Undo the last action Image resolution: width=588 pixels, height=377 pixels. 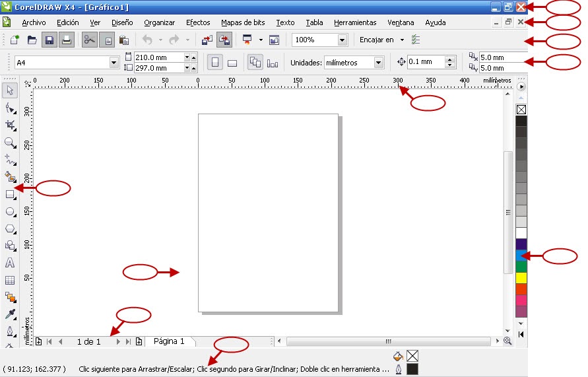point(147,40)
